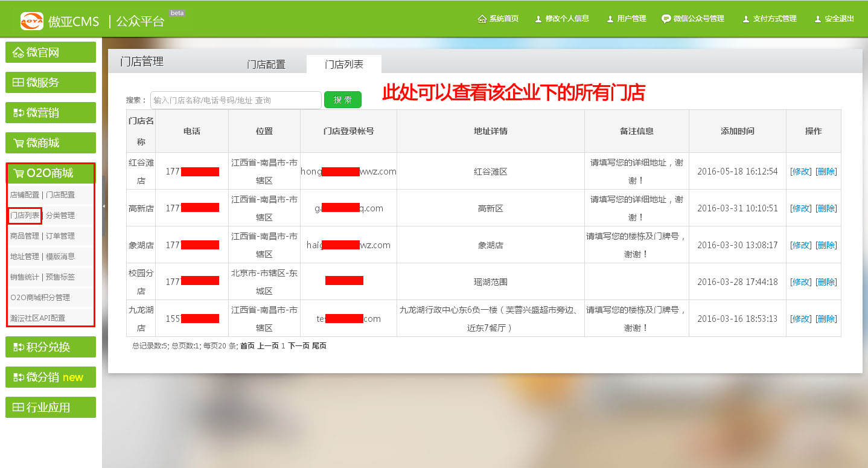Click 修改 for the 红谷滩店 row
Viewport: 868px width, 468px height.
(x=801, y=171)
